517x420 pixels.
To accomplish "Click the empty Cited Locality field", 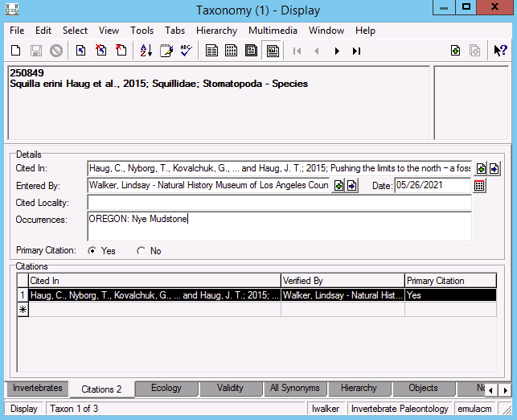I will tap(280, 202).
